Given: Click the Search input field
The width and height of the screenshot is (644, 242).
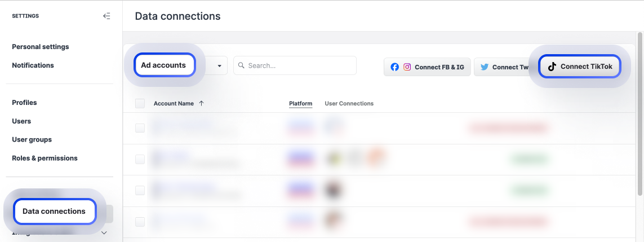Looking at the screenshot, I should point(300,65).
